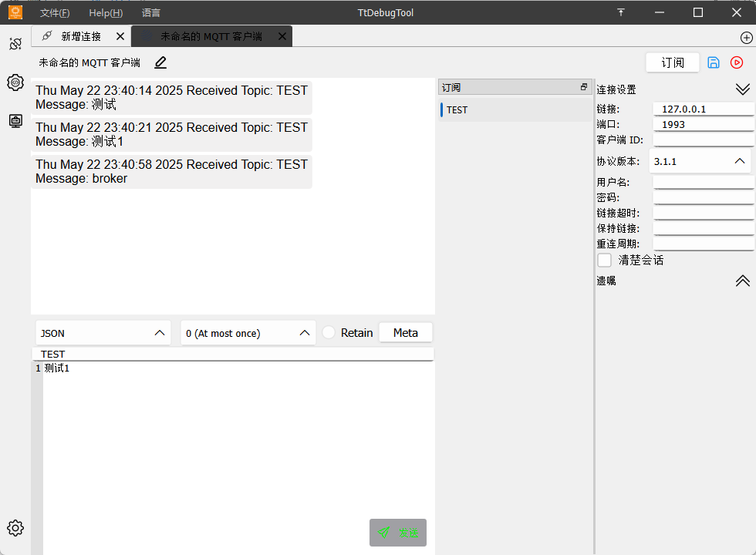Minimize the TtDebugTool window
This screenshot has height=555, width=756.
(x=660, y=12)
